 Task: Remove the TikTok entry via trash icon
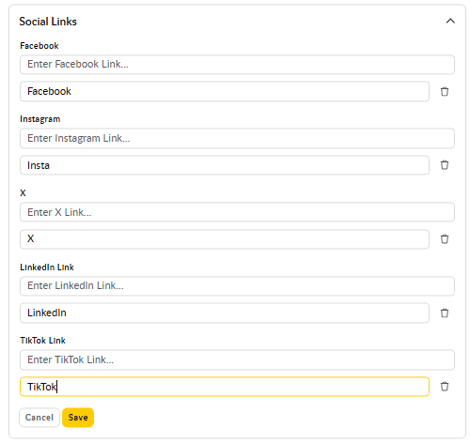click(444, 387)
